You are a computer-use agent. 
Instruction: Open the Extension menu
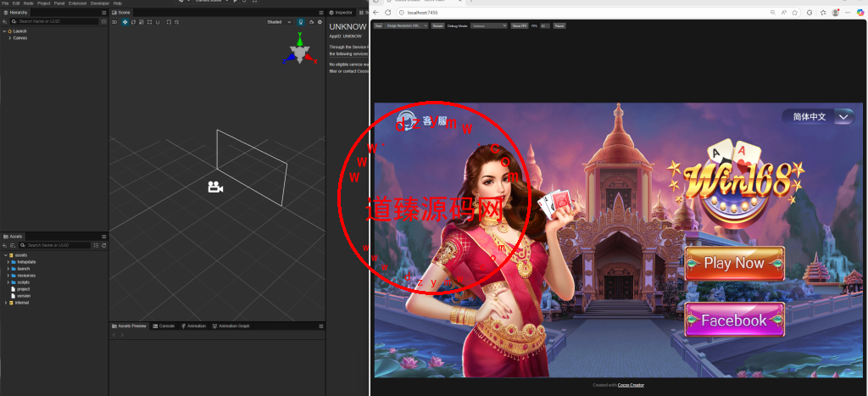(77, 3)
